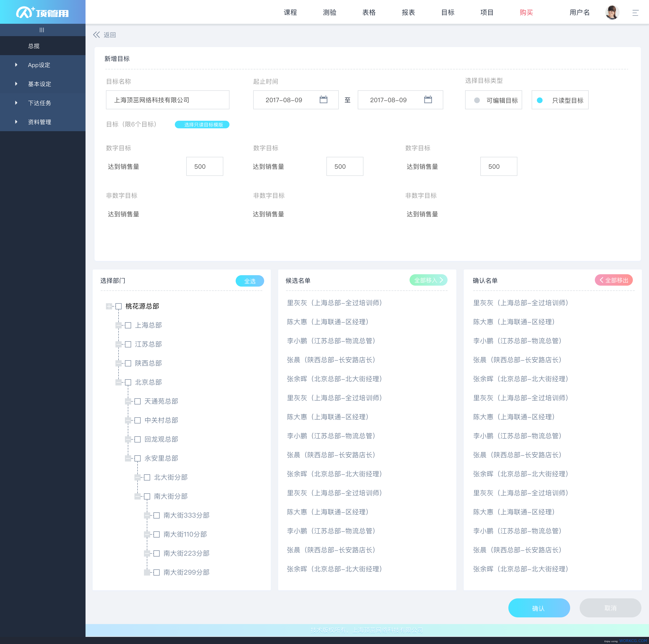Click the 取消 button

pyautogui.click(x=610, y=608)
